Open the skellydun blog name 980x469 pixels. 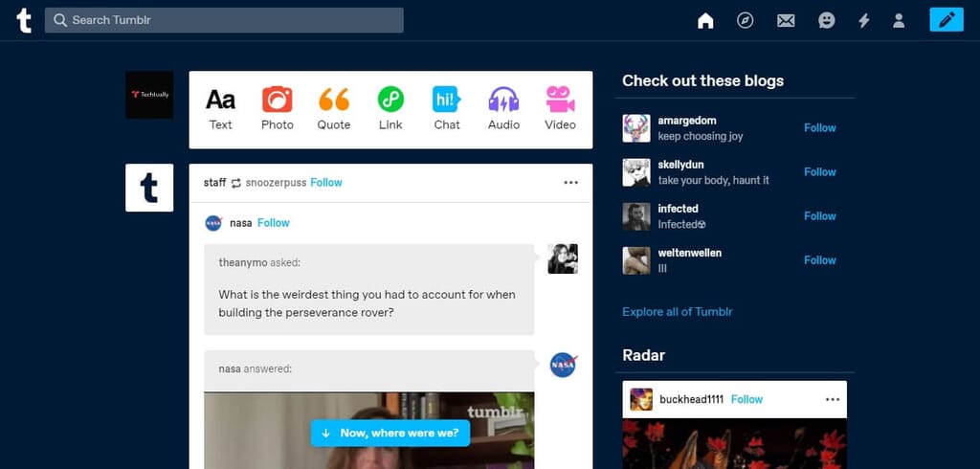tap(680, 165)
